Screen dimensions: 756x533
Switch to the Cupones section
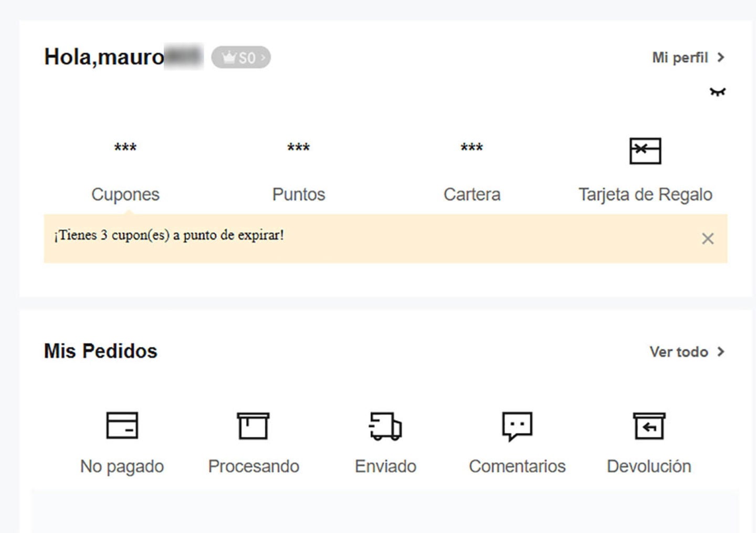[125, 194]
